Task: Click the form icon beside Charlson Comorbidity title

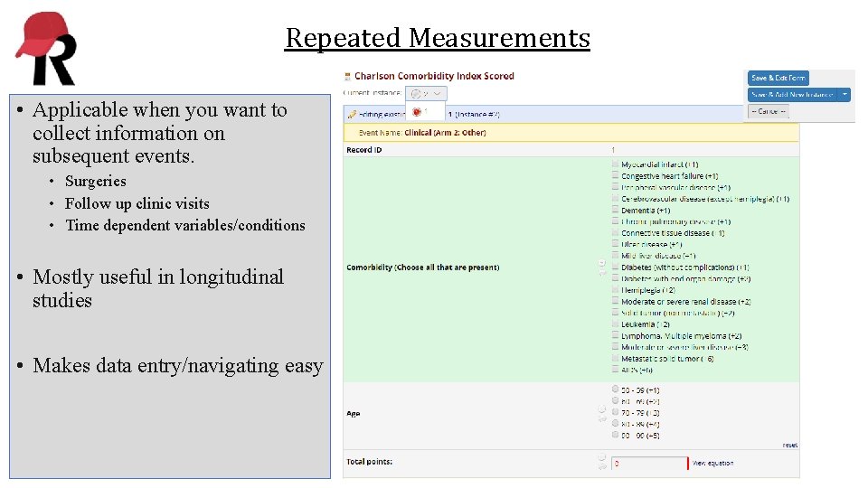Action: [x=347, y=76]
